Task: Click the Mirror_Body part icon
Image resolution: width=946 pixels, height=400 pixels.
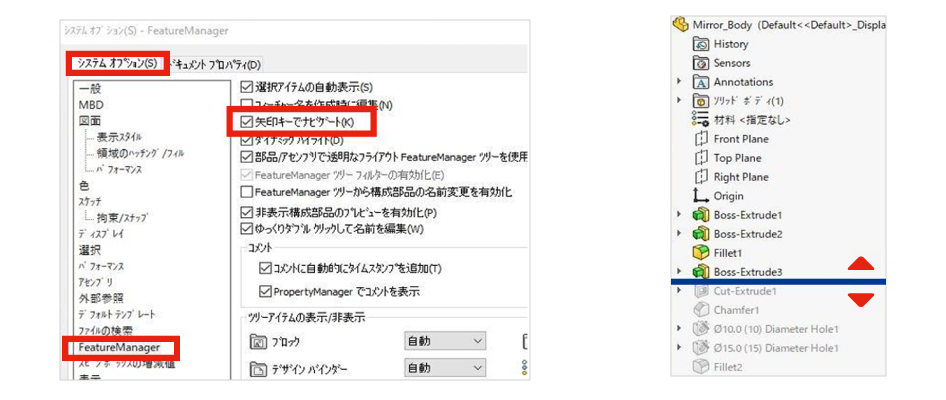Action: tap(682, 25)
